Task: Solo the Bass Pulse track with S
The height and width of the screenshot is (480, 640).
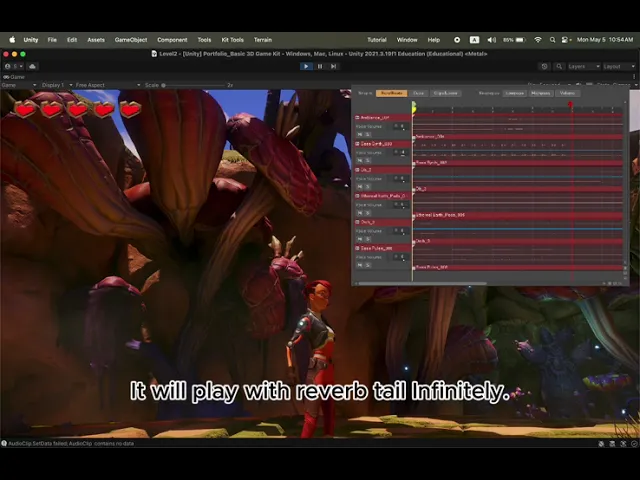Action: point(367,265)
